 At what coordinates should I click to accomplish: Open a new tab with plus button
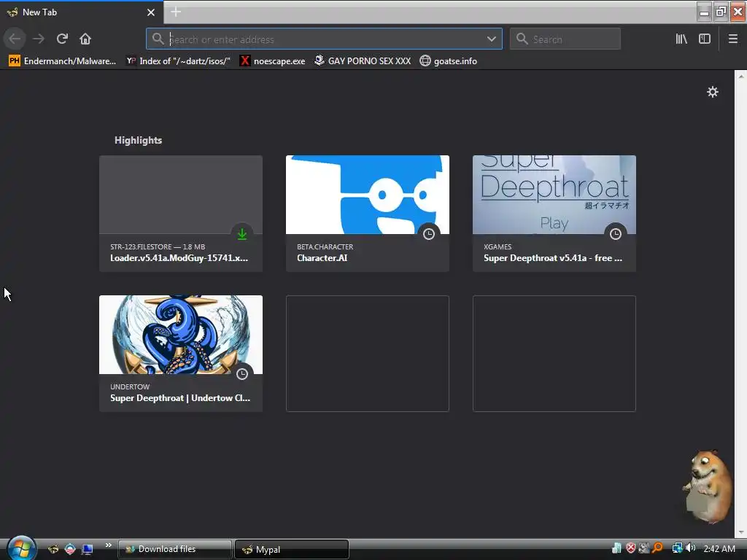(176, 12)
